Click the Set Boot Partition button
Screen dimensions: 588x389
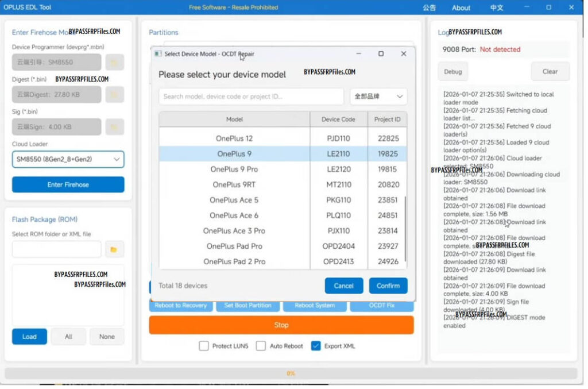248,306
